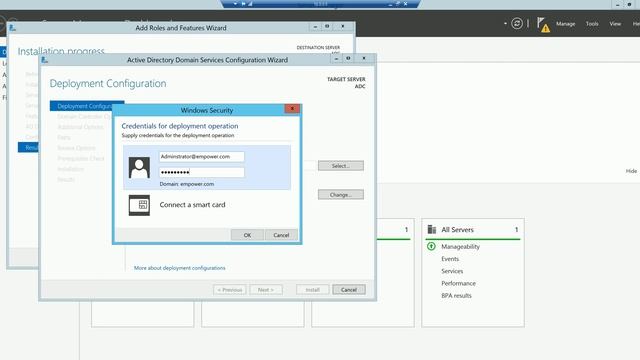Open Events in All Servers tile
This screenshot has height=360, width=640.
tap(450, 259)
